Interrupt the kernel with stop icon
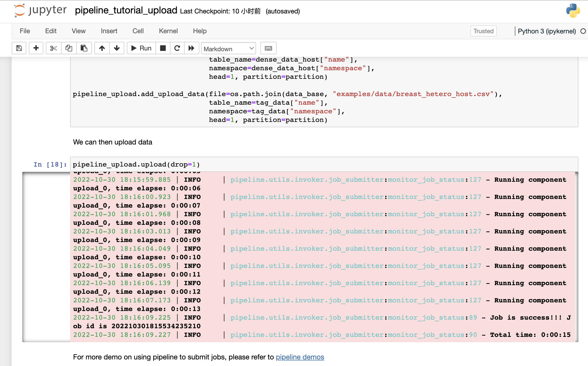 [x=163, y=48]
